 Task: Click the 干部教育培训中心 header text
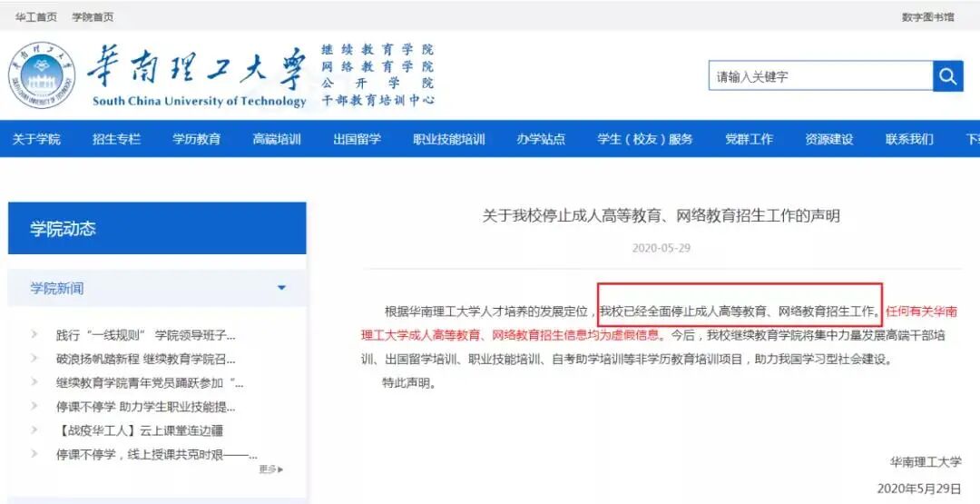point(377,100)
